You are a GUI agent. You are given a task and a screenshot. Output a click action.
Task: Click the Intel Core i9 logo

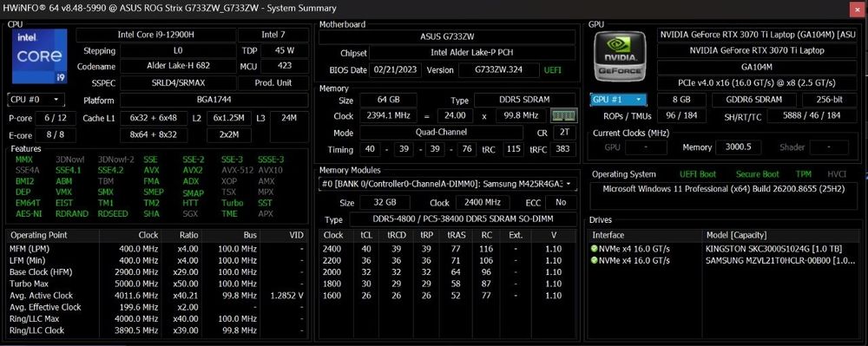[x=39, y=55]
